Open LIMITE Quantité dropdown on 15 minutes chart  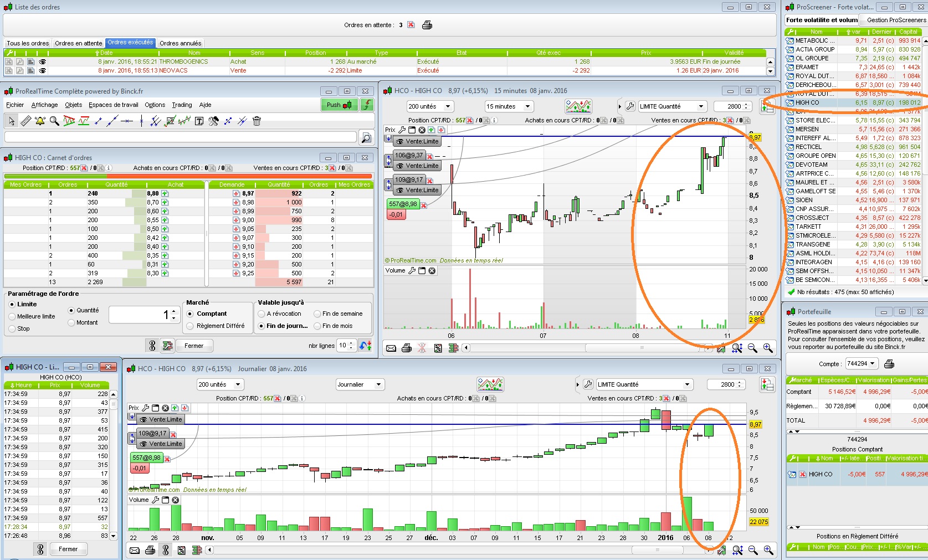[x=673, y=106]
